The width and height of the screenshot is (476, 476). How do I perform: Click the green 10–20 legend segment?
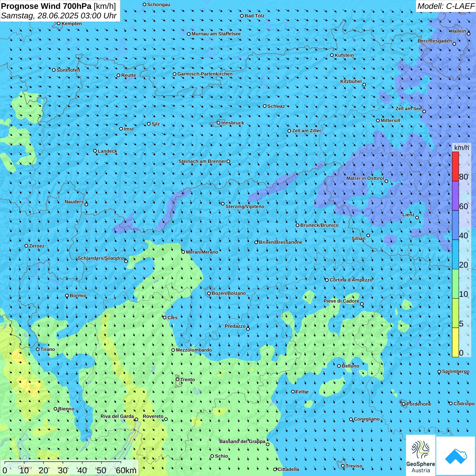[x=455, y=284]
